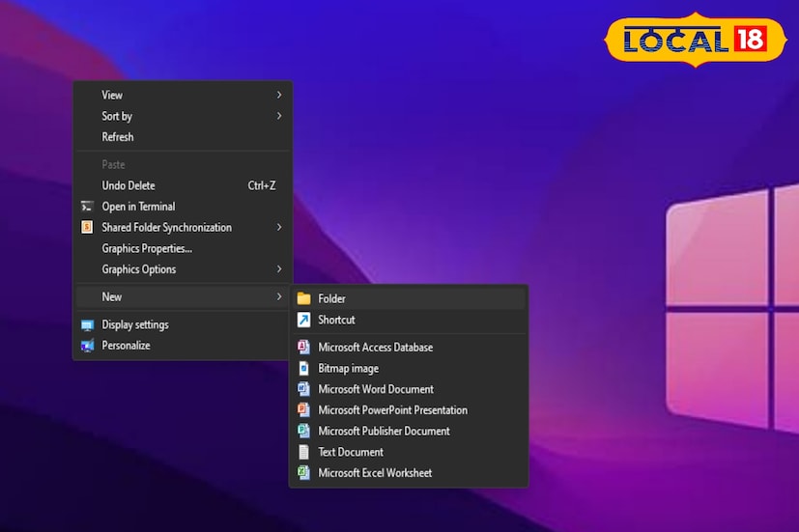799x532 pixels.
Task: Create a new Text Document
Action: coord(351,452)
